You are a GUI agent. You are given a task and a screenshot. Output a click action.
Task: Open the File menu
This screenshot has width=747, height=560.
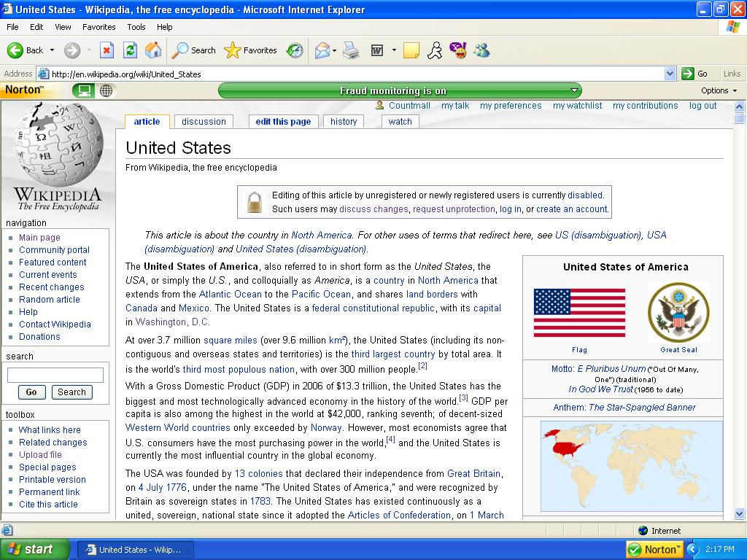click(x=13, y=27)
